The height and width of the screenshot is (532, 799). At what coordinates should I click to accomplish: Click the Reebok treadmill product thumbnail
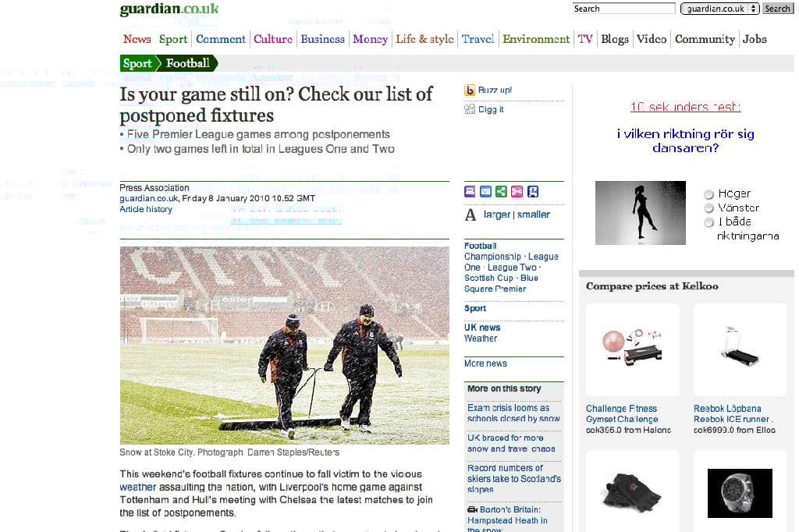click(x=740, y=349)
